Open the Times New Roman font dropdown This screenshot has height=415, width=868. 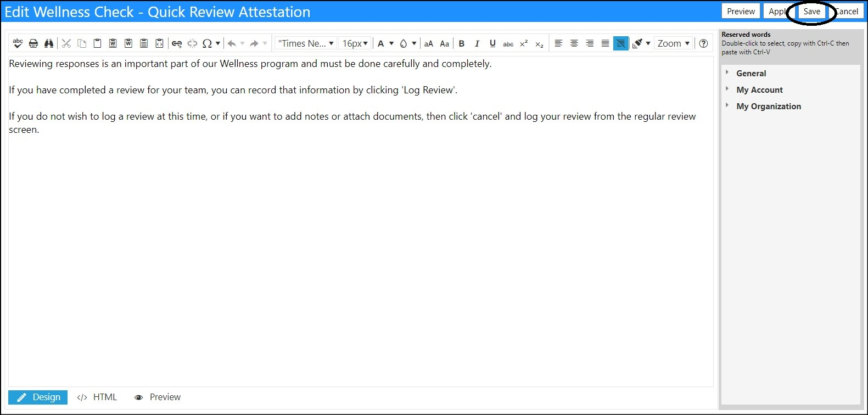tap(305, 43)
